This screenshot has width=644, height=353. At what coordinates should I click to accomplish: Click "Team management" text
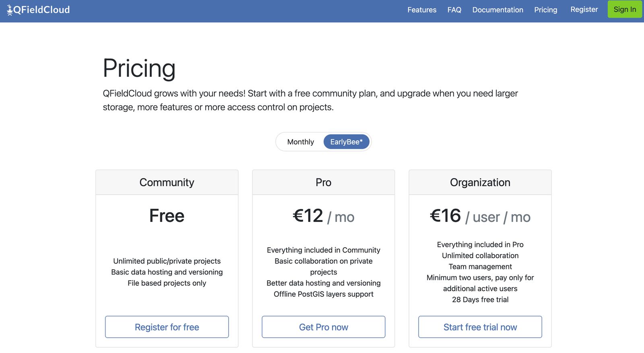[x=480, y=267]
